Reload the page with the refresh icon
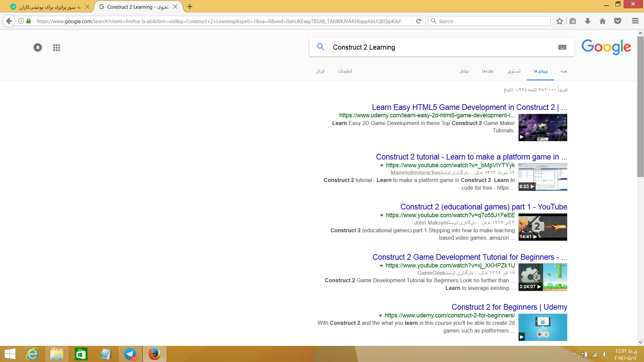The height and width of the screenshot is (362, 644). (x=419, y=21)
